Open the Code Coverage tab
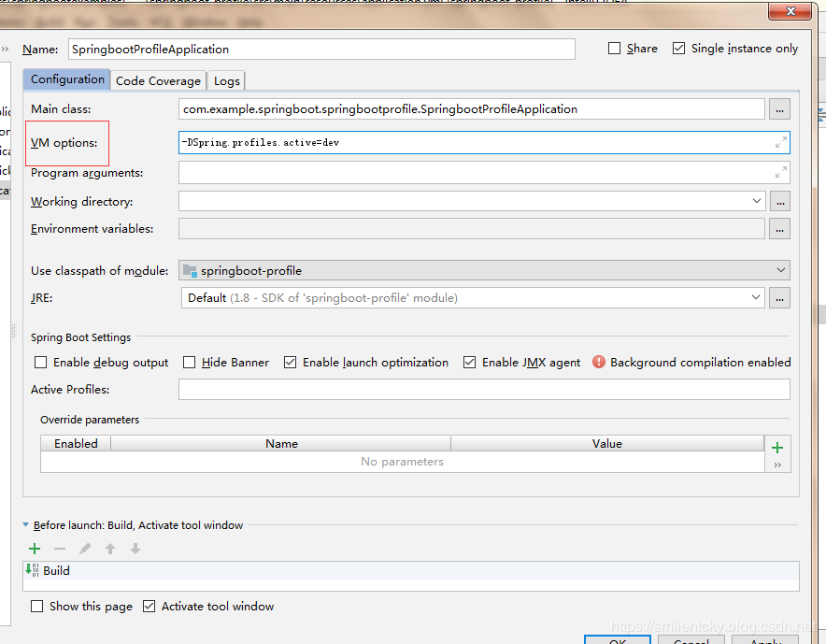Viewport: 826px width, 644px height. tap(158, 81)
